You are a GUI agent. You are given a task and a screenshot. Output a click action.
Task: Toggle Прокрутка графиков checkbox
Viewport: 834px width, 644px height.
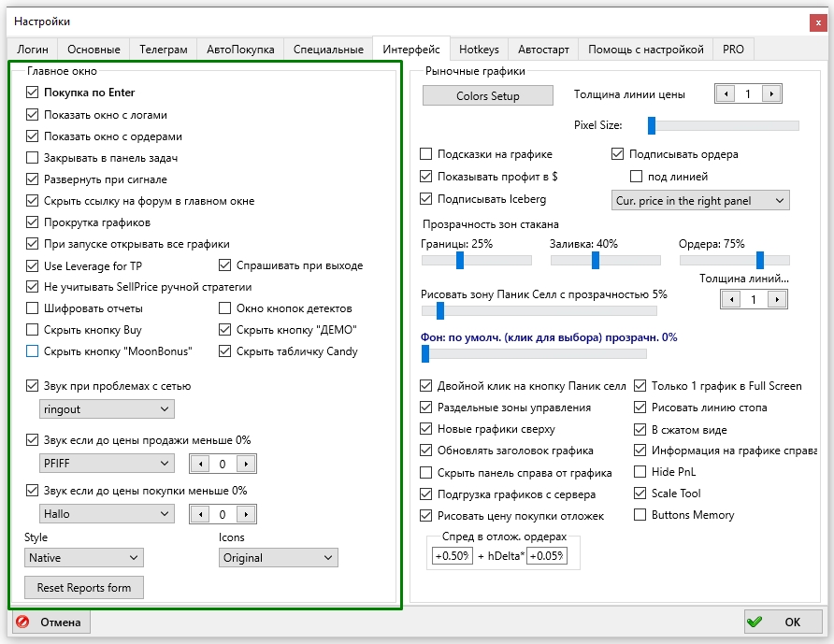point(33,222)
